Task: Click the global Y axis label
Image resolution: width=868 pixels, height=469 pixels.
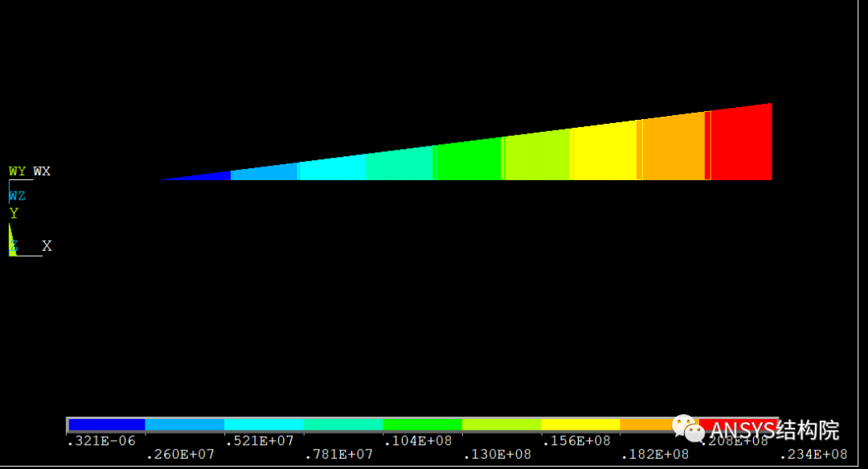Action: (14, 213)
